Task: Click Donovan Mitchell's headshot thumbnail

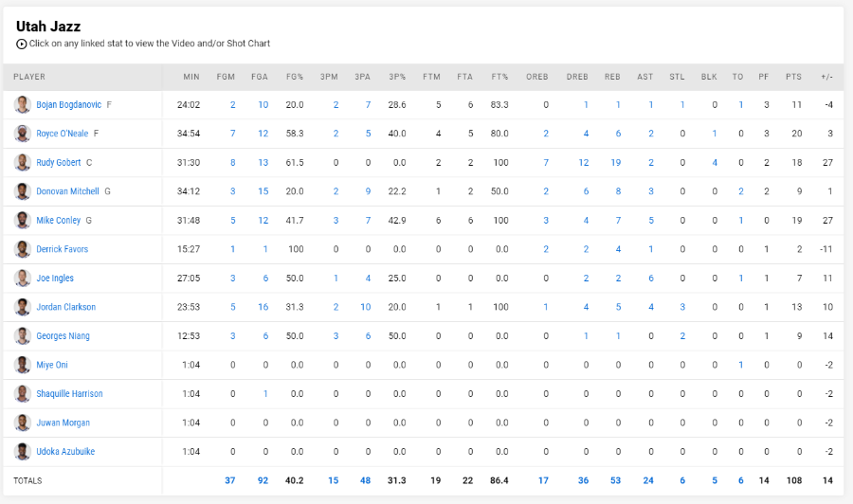Action: click(23, 191)
